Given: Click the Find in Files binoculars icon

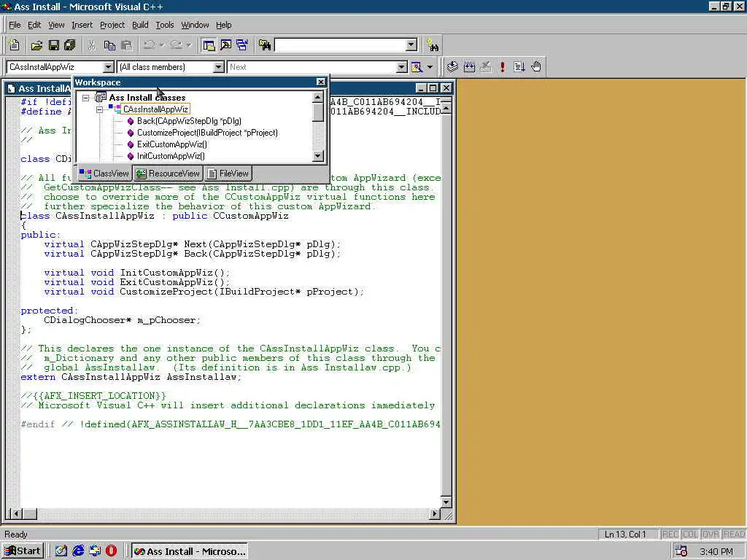Looking at the screenshot, I should [x=265, y=45].
